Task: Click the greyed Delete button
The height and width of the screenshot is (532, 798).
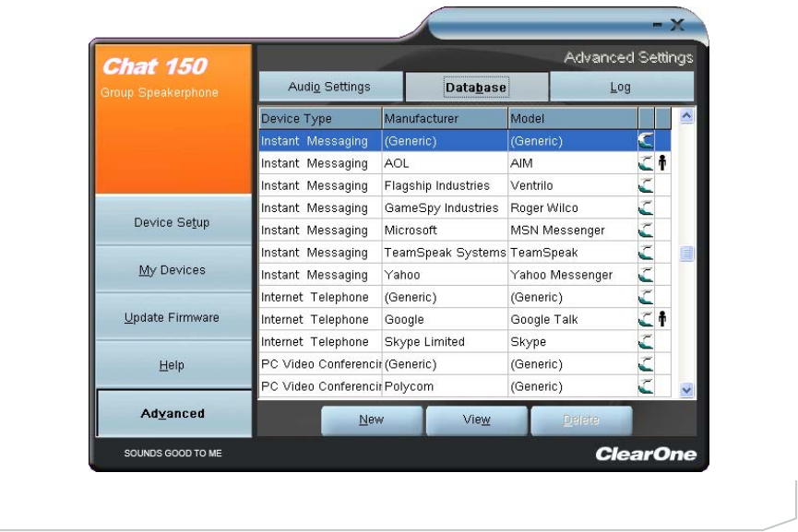Action: [x=581, y=420]
